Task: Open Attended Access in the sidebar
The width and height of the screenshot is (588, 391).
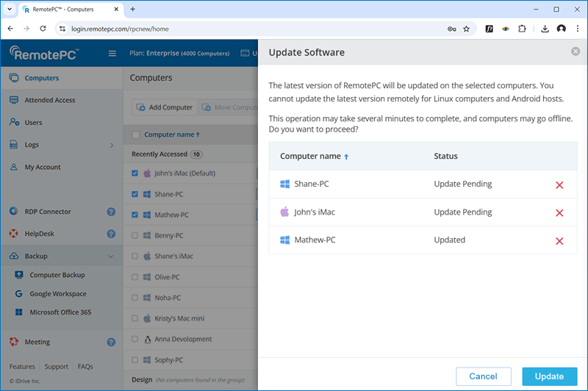Action: pyautogui.click(x=49, y=100)
